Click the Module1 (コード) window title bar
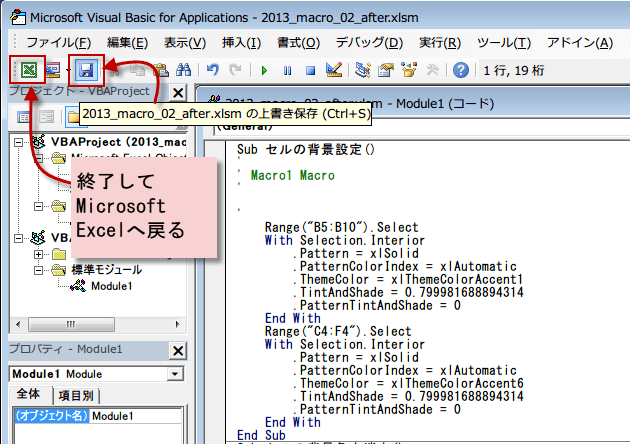630x444 pixels. pos(414,104)
